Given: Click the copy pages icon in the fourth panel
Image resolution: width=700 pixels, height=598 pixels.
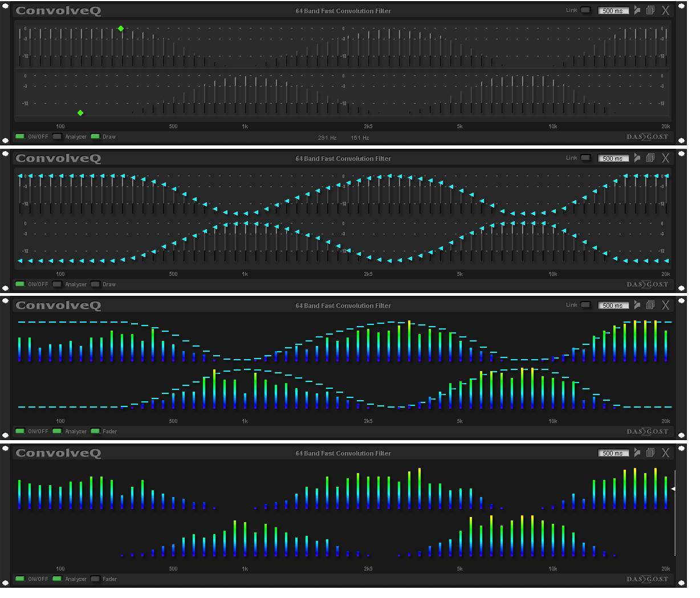Looking at the screenshot, I should click(x=650, y=453).
